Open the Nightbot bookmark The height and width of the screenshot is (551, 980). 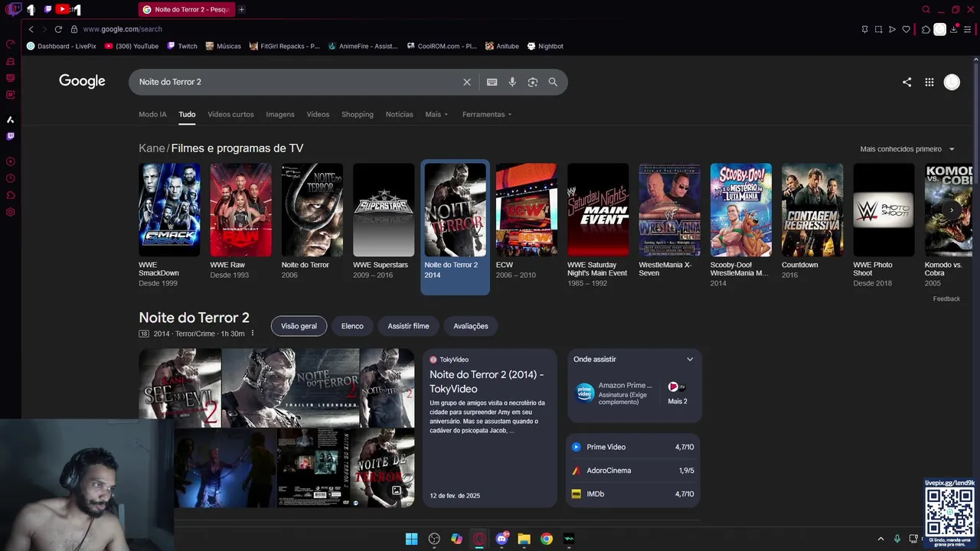coord(545,46)
